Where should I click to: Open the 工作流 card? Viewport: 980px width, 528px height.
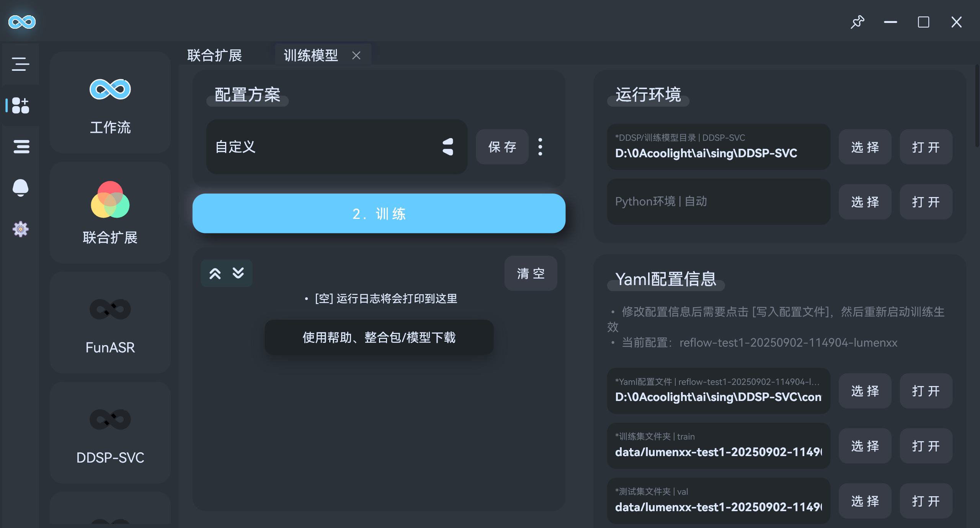(110, 103)
